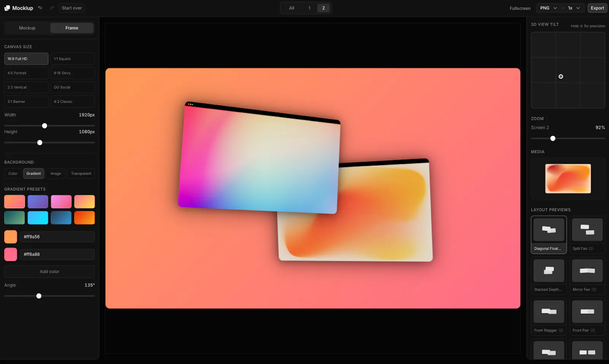This screenshot has height=364, width=609.
Task: Select the 4:3 Classic canvas size
Action: point(73,102)
